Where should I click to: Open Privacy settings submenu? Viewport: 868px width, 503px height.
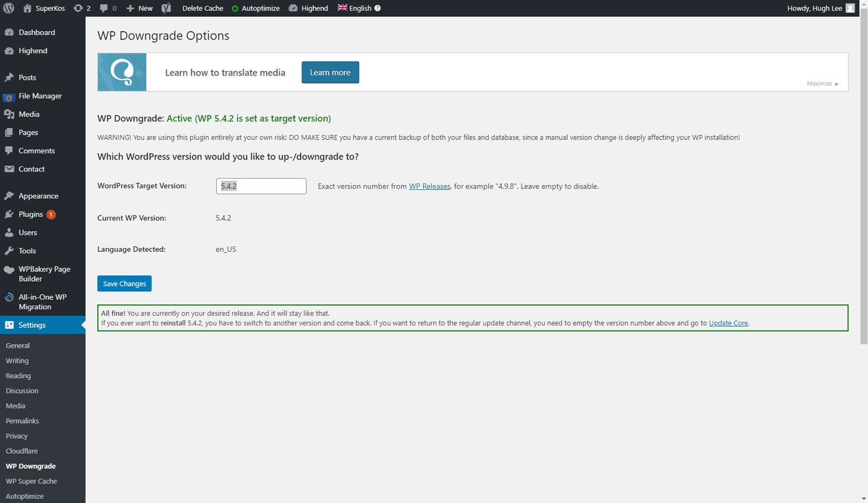(x=17, y=436)
